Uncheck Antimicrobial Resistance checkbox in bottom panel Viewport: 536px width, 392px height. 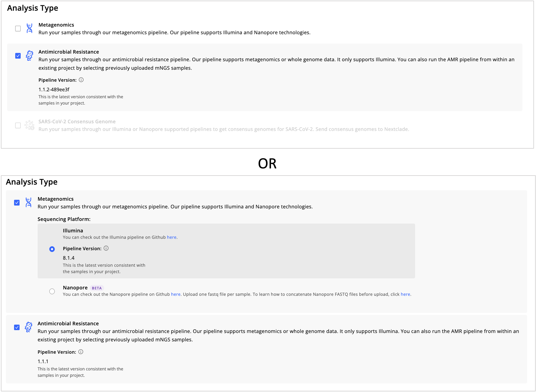click(x=17, y=328)
